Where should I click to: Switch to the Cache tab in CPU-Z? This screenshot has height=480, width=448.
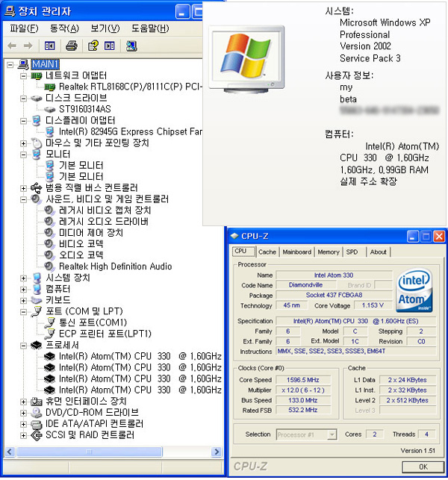click(267, 252)
